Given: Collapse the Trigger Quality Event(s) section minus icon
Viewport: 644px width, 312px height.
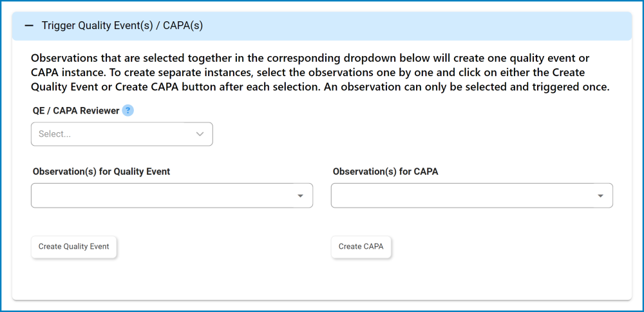Looking at the screenshot, I should [x=28, y=26].
